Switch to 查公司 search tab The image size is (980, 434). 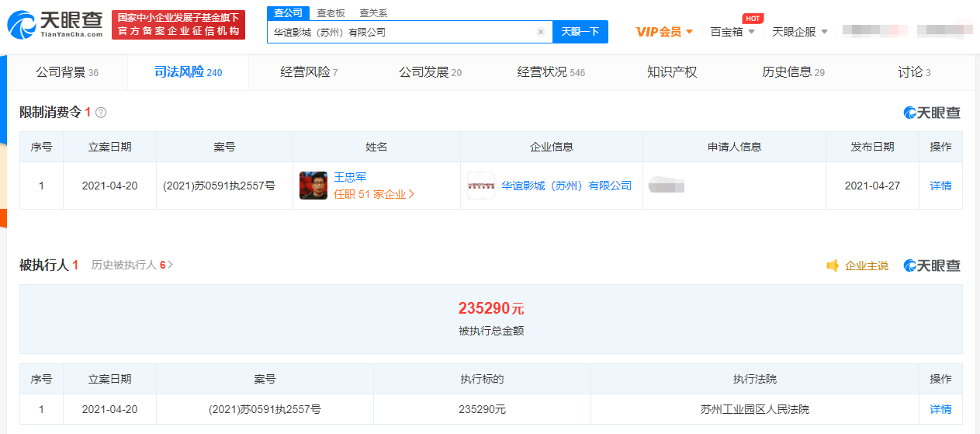coord(288,12)
